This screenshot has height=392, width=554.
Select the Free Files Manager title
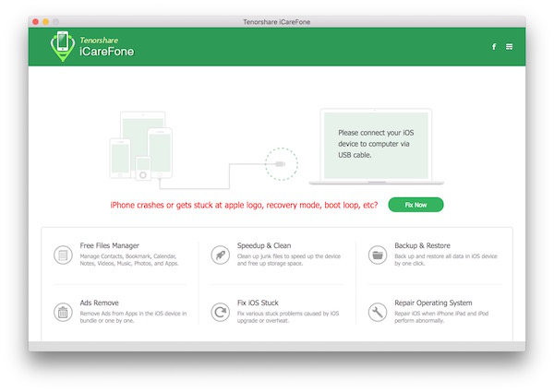(110, 245)
